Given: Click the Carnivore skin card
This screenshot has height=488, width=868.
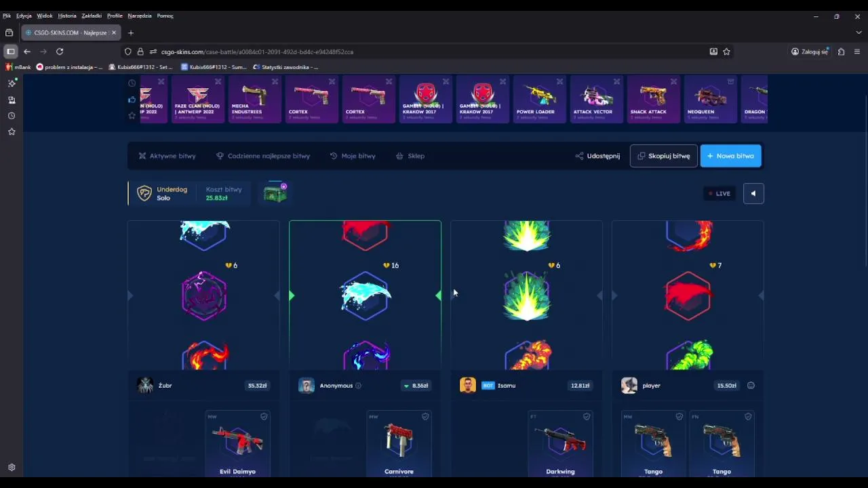Looking at the screenshot, I should [x=399, y=443].
